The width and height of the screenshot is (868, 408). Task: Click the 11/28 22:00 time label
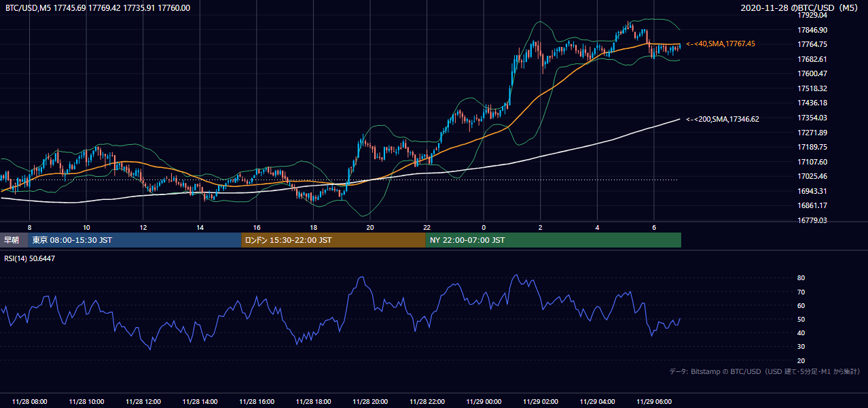pyautogui.click(x=427, y=402)
